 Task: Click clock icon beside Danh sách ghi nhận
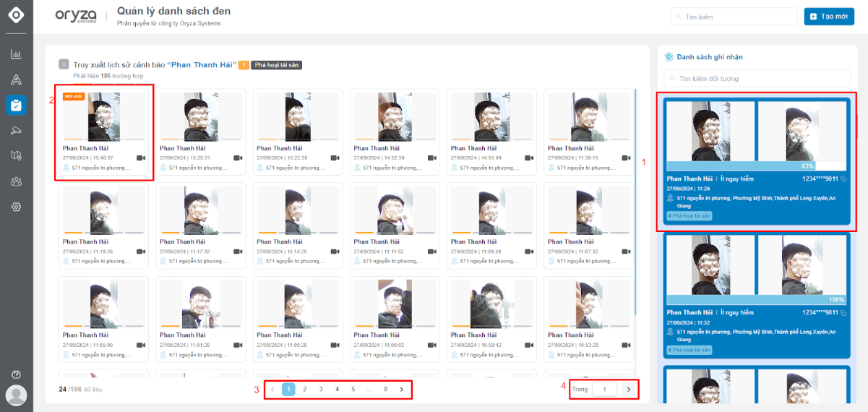click(669, 57)
